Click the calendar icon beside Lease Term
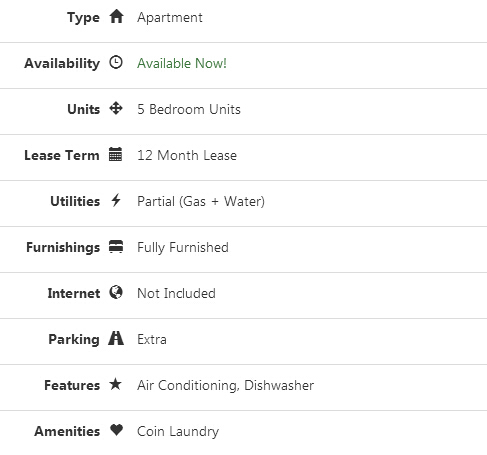 tap(116, 154)
